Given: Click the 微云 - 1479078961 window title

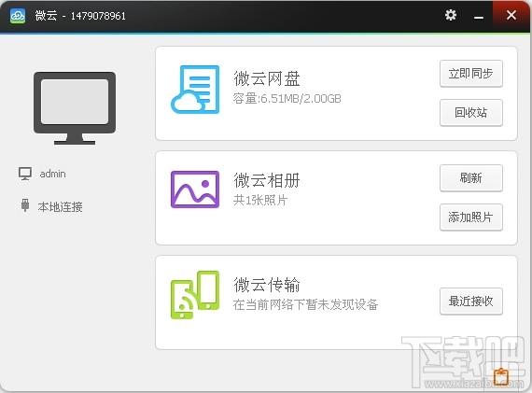Looking at the screenshot, I should coord(80,16).
